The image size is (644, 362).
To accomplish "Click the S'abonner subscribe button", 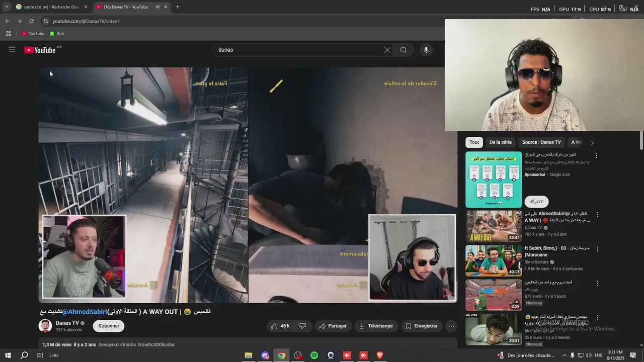I will [109, 326].
